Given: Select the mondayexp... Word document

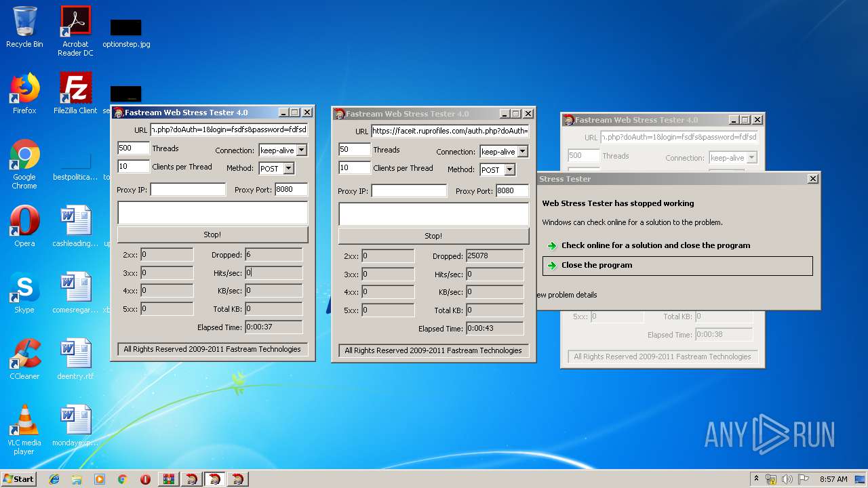Looking at the screenshot, I should [x=75, y=426].
